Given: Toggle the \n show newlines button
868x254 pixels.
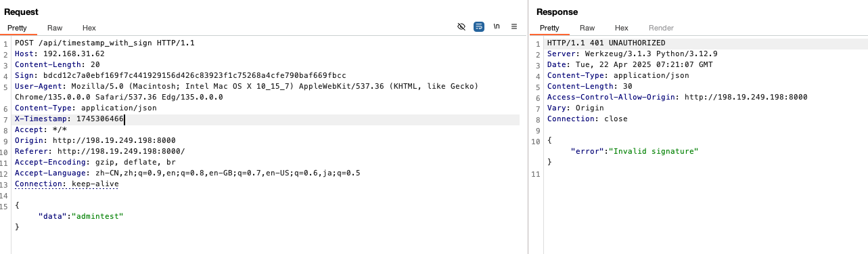Looking at the screenshot, I should pos(497,26).
